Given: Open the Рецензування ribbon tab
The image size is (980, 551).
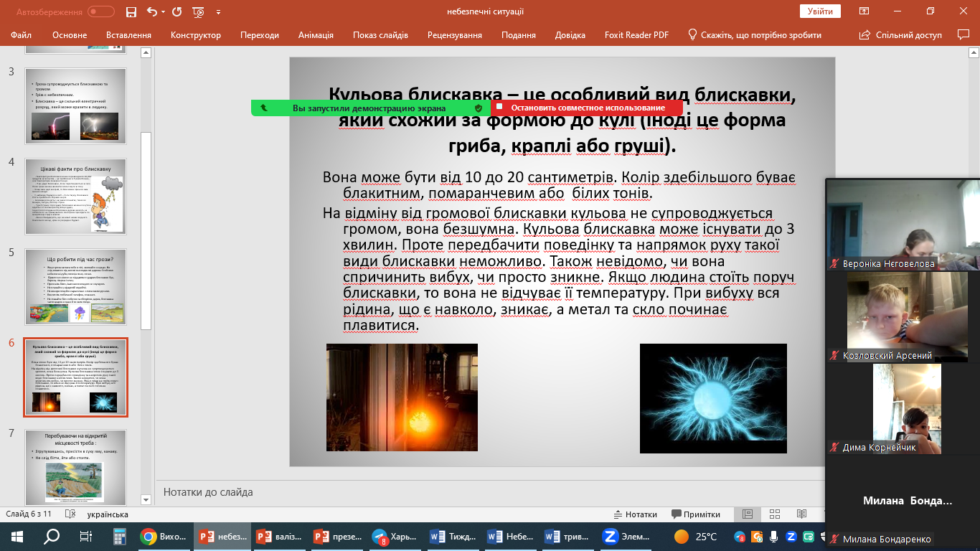Looking at the screenshot, I should tap(455, 35).
